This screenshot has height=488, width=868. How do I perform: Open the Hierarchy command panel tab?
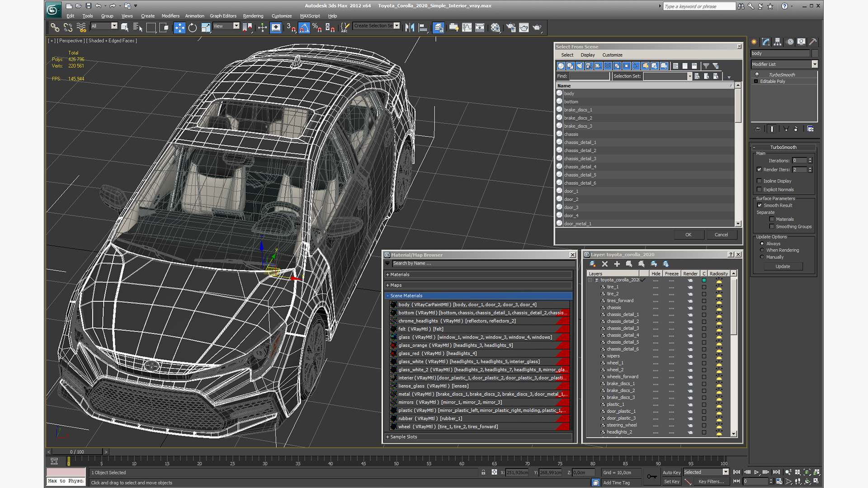point(778,42)
